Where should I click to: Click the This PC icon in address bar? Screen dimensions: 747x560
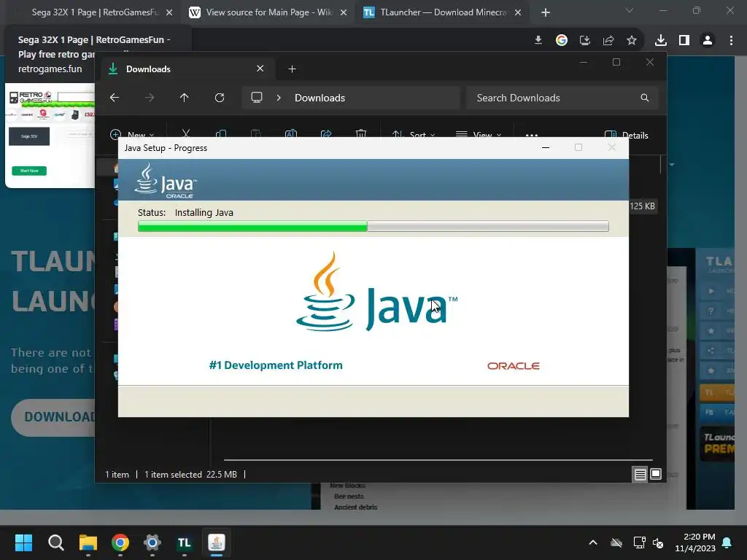pos(257,98)
